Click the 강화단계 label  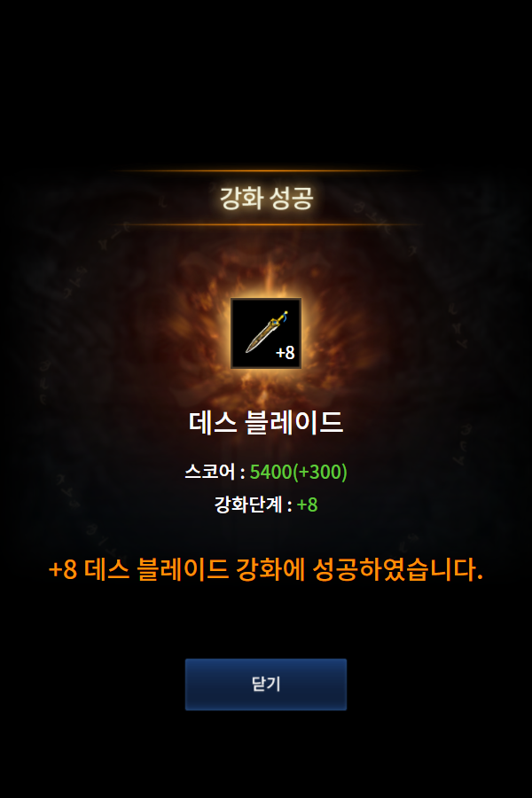pyautogui.click(x=248, y=505)
